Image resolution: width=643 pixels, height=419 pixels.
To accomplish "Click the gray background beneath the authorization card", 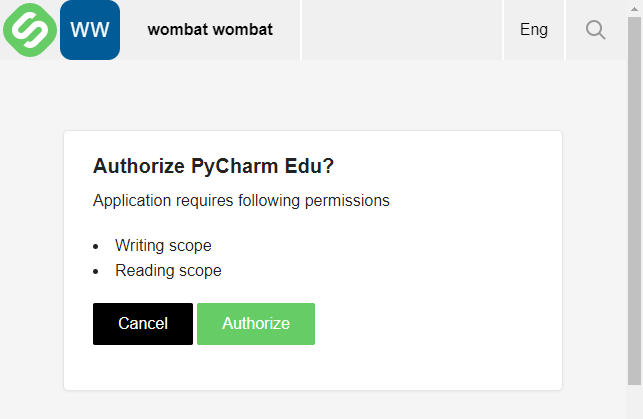I will (x=312, y=405).
